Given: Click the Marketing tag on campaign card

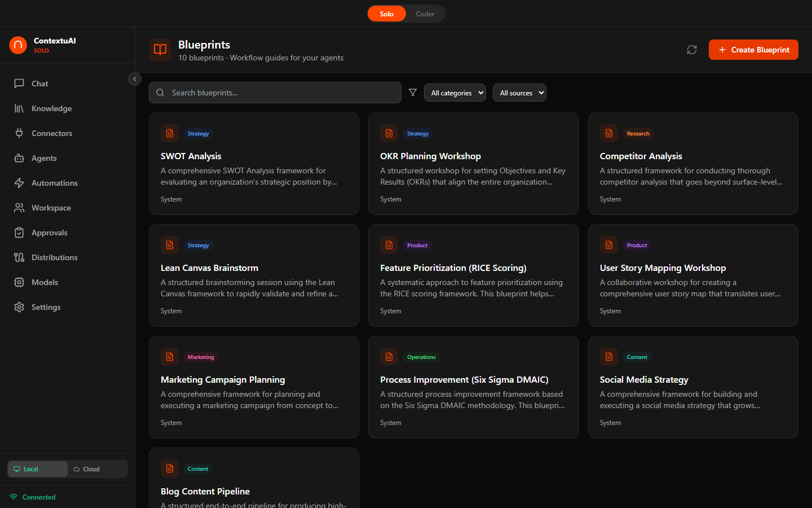Looking at the screenshot, I should tap(201, 357).
